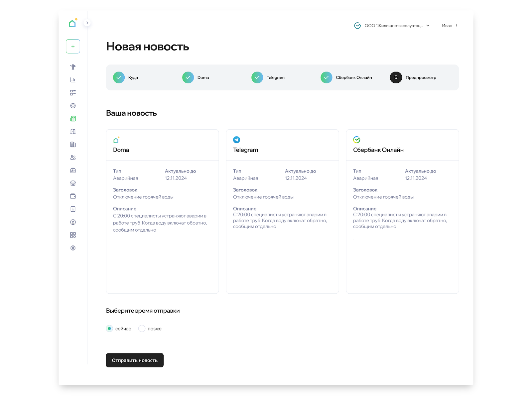The image size is (532, 396).
Task: Open the marketplace shop icon in sidebar
Action: coord(73,183)
